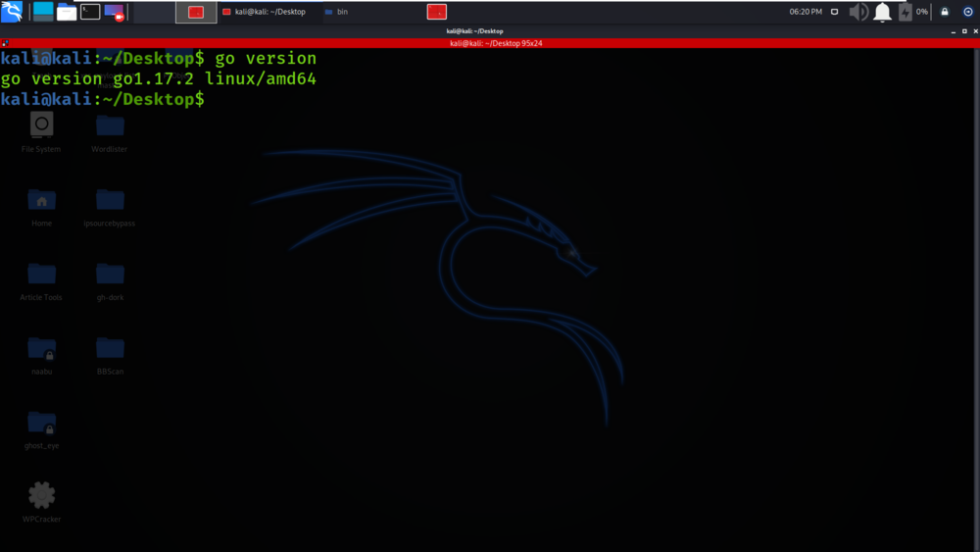Click the power manager battery icon
The height and width of the screenshot is (552, 980).
905,12
